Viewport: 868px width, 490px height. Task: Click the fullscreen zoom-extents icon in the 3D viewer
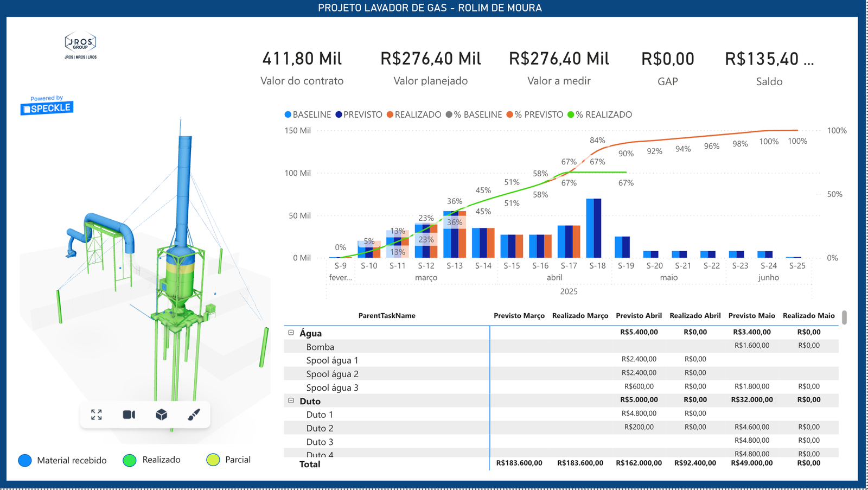pyautogui.click(x=97, y=415)
